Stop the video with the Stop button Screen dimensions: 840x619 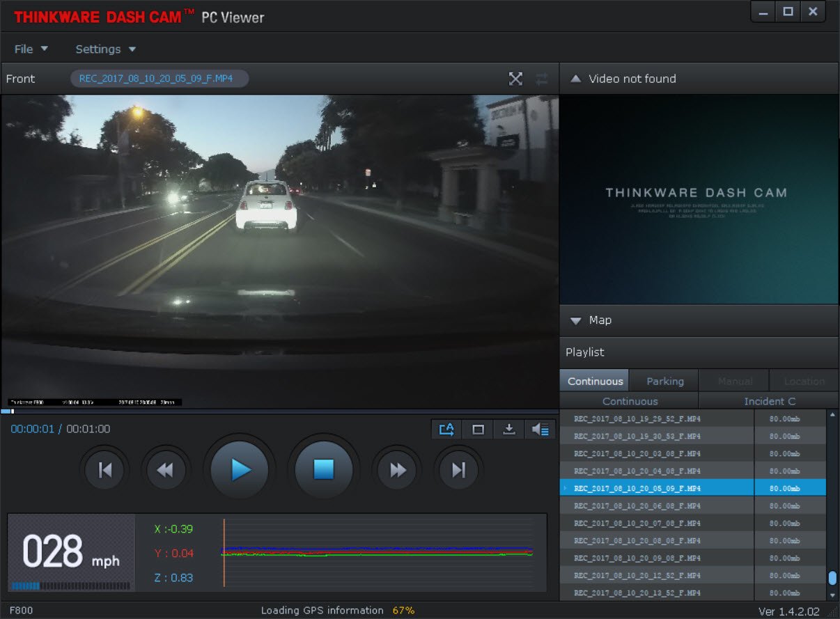[x=324, y=470]
